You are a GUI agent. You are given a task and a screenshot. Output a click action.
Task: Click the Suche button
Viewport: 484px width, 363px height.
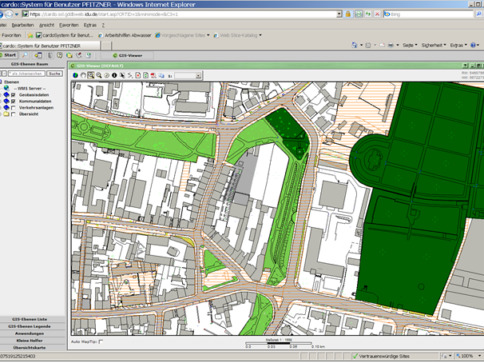(x=54, y=74)
